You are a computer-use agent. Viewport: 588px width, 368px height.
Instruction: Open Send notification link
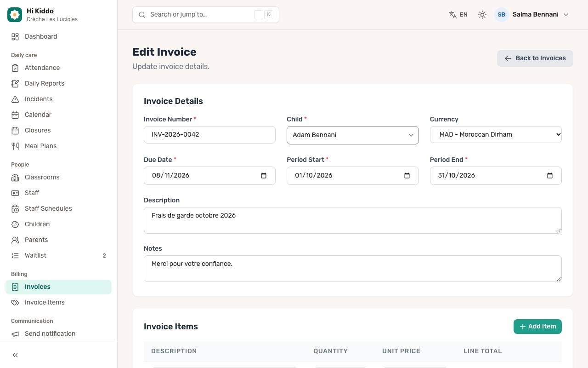[x=58, y=333]
